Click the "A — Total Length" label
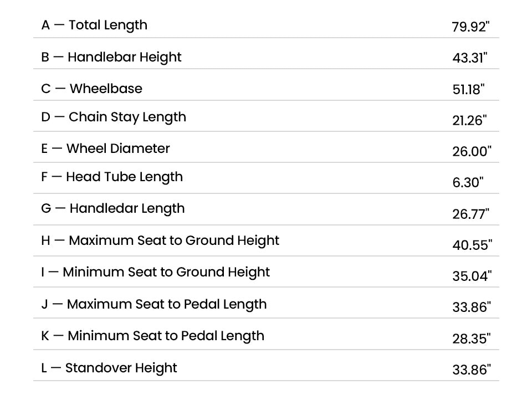 click(x=94, y=25)
